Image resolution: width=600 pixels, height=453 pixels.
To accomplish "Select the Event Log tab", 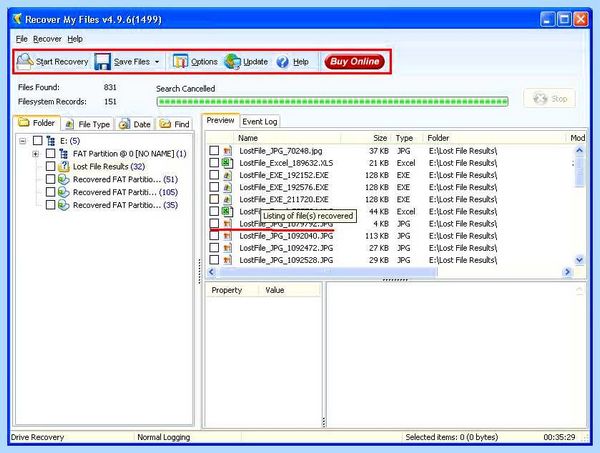I will [260, 121].
